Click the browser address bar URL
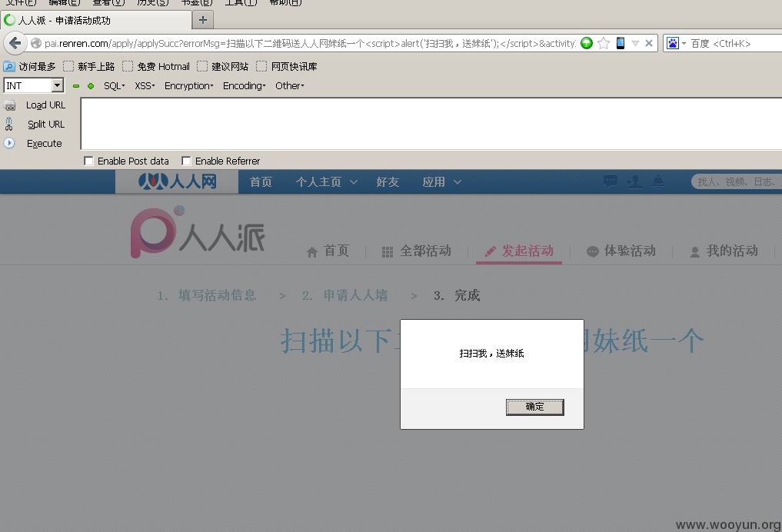 (x=310, y=43)
